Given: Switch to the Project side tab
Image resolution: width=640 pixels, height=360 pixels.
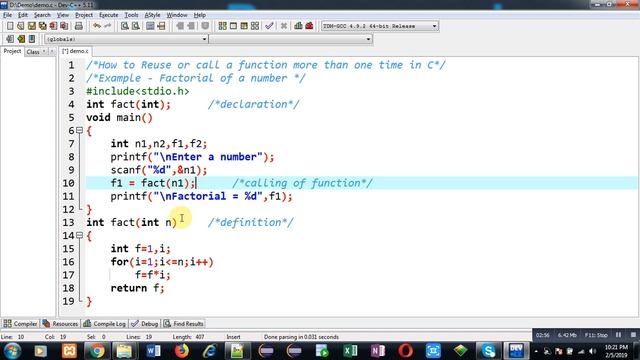Looking at the screenshot, I should click(12, 51).
